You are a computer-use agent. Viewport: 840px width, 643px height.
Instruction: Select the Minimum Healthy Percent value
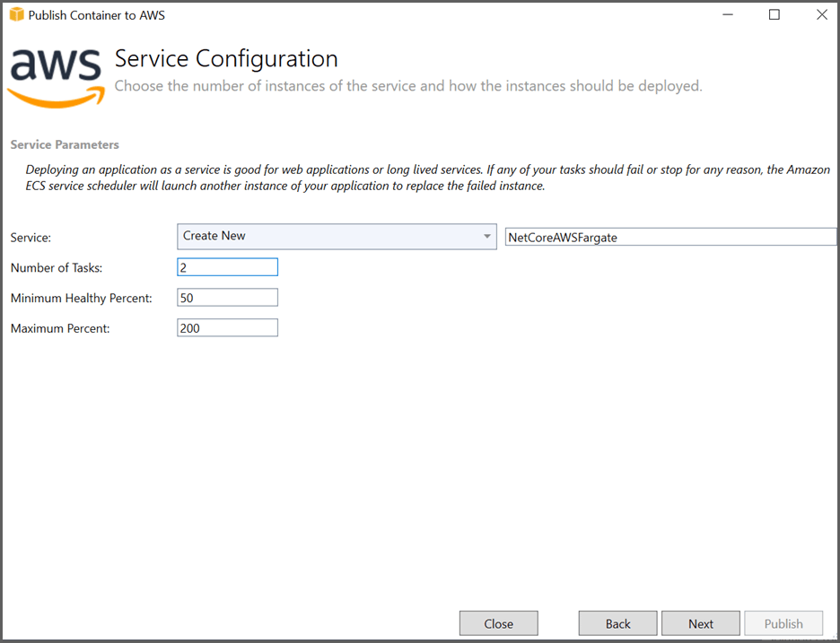(x=227, y=297)
